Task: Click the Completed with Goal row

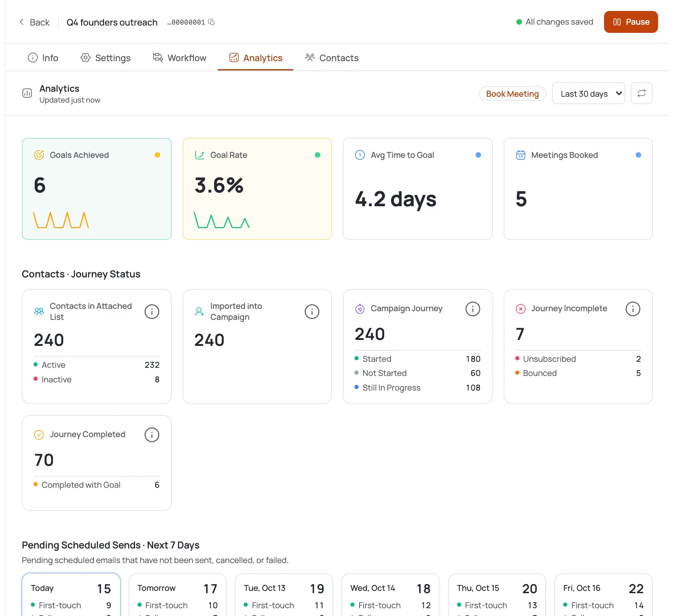Action: [x=97, y=485]
